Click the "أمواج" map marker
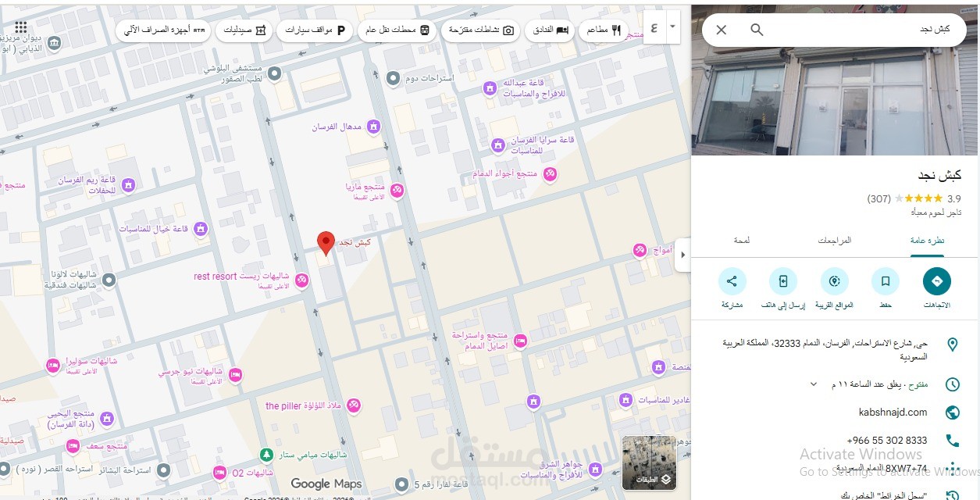Viewport: 980px width, 500px height. pyautogui.click(x=639, y=250)
